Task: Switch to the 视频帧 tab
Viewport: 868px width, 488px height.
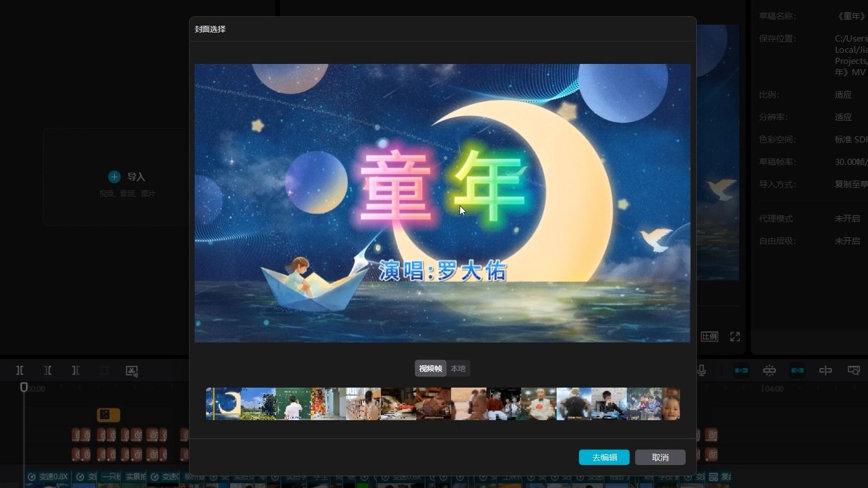Action: [430, 369]
